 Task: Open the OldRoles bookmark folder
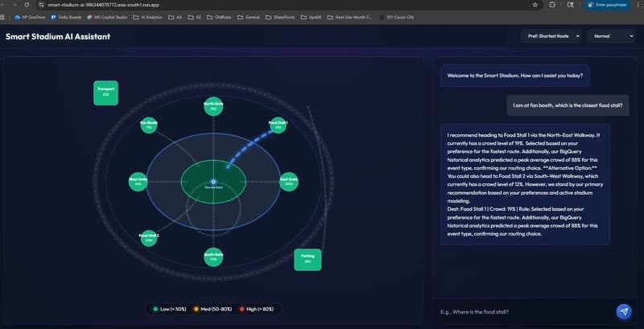[219, 17]
